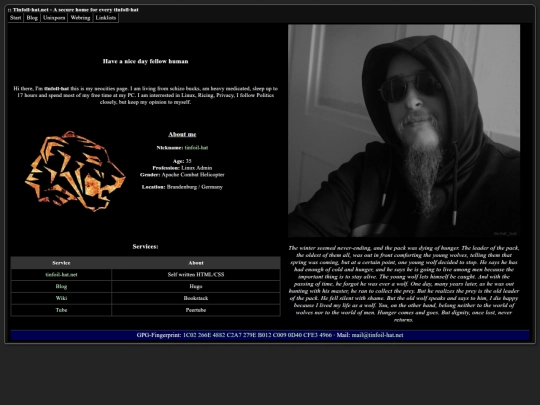Click the 'Apache Combat Helicopter' gender text
This screenshot has height=405, width=540.
point(193,175)
